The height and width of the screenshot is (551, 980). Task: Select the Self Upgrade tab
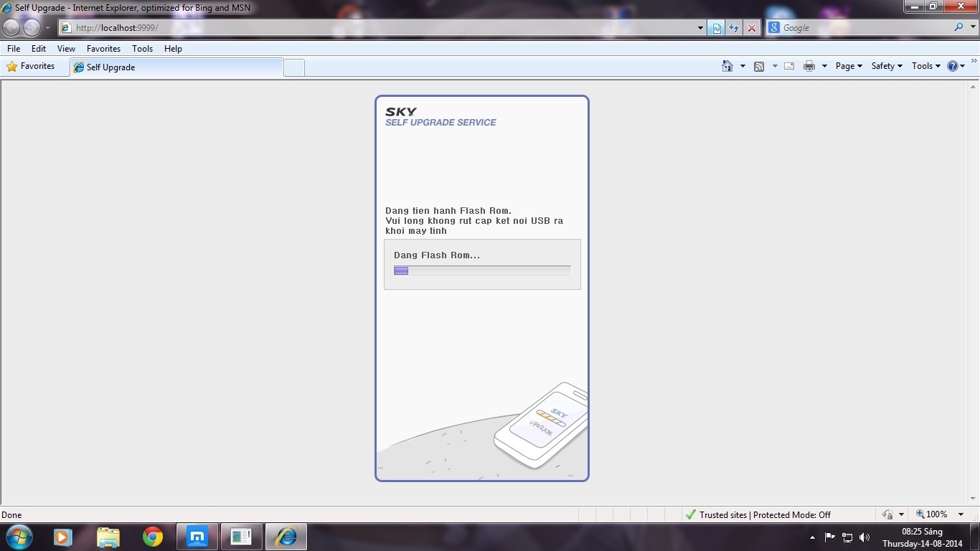[x=176, y=67]
